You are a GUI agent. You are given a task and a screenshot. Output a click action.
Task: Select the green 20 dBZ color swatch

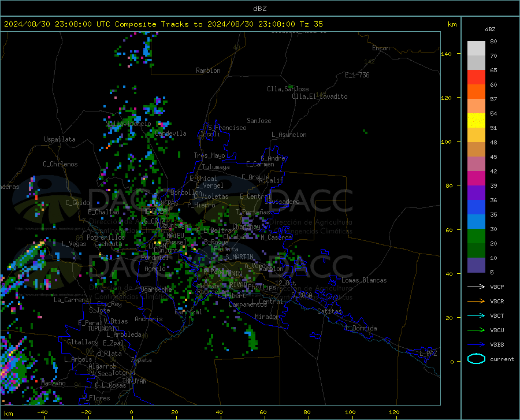point(476,236)
